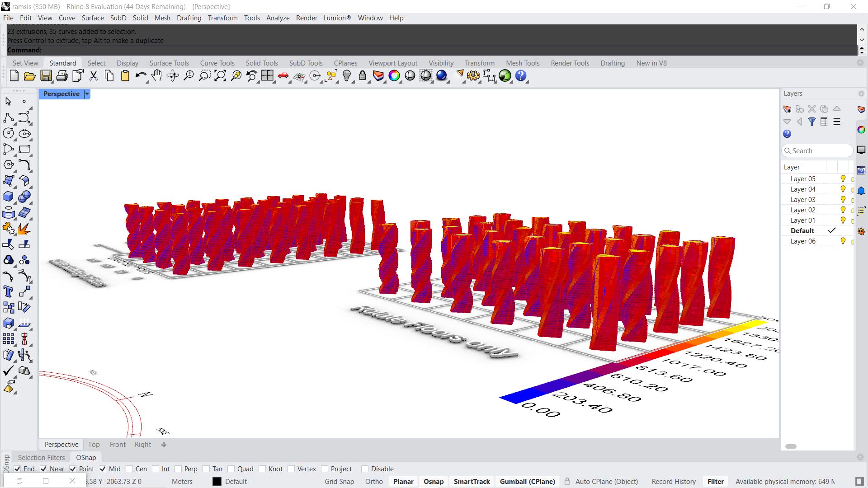The width and height of the screenshot is (868, 488).
Task: Open the Perspective viewport dropdown arrow
Action: 87,94
